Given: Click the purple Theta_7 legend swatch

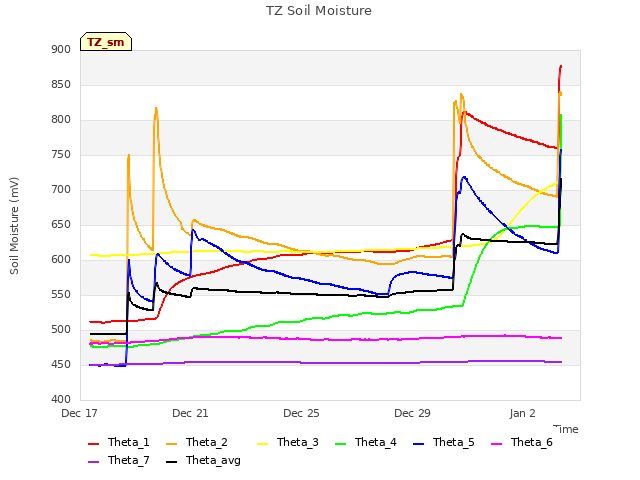Looking at the screenshot, I should (x=93, y=462).
